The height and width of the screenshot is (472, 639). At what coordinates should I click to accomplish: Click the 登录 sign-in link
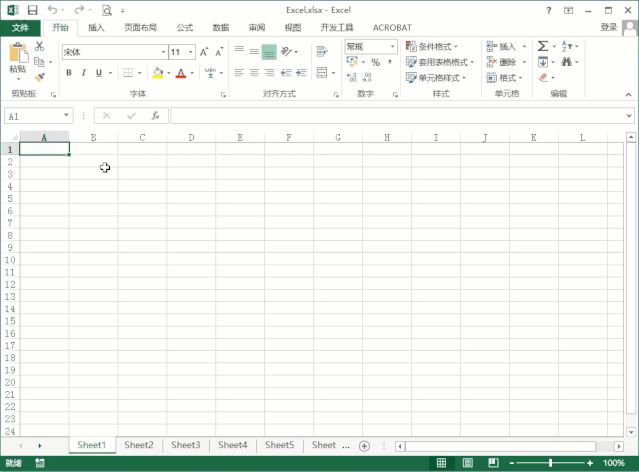click(609, 28)
